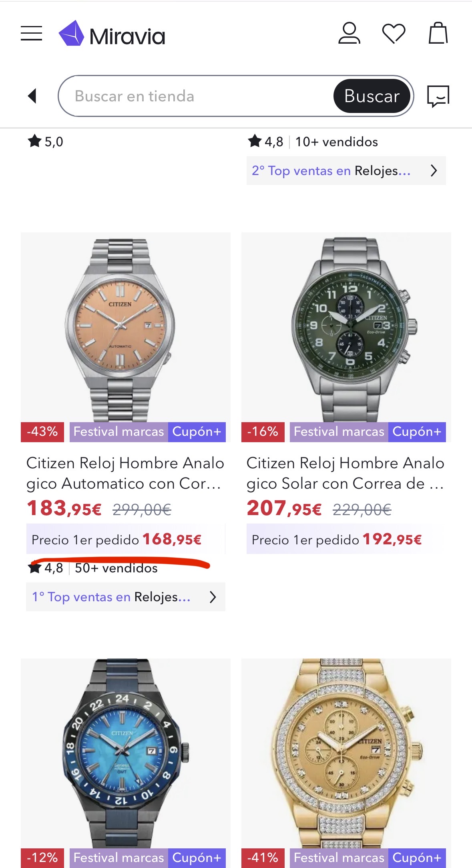Tap Festival marcas tag on green watch
The height and width of the screenshot is (868, 472).
(339, 432)
